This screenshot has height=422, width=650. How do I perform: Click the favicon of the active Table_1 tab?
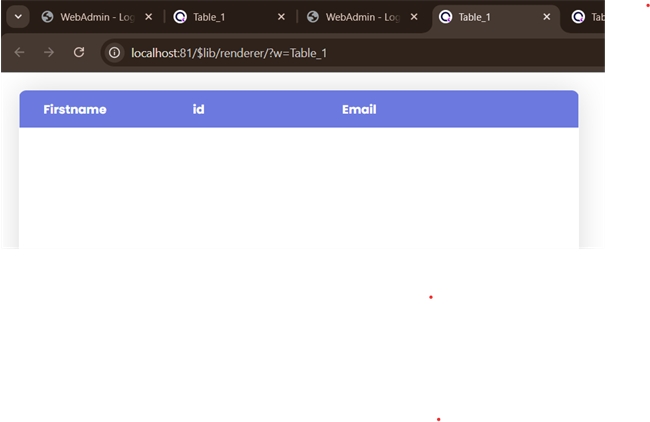pos(445,17)
